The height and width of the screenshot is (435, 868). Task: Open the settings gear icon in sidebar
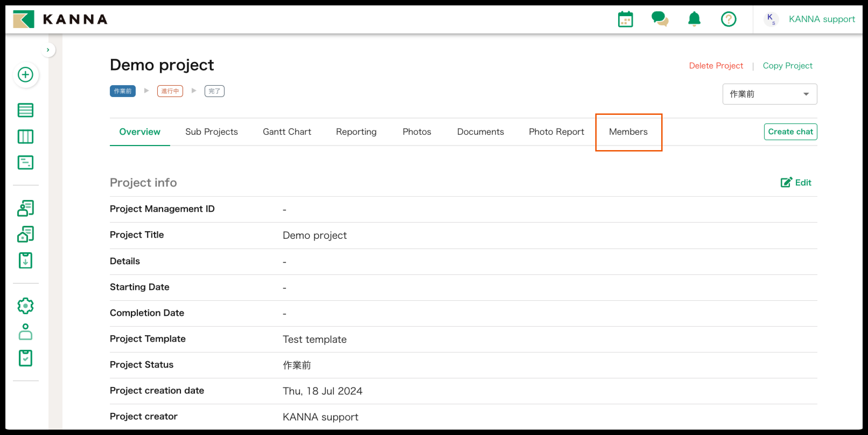click(x=26, y=306)
